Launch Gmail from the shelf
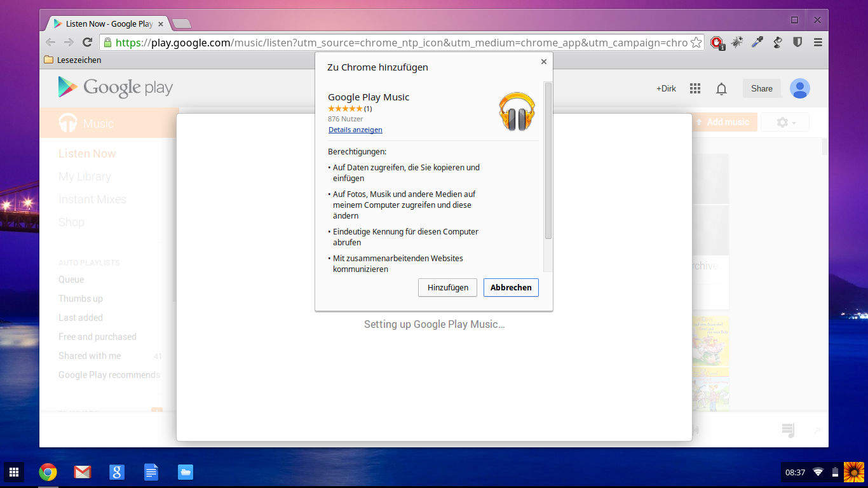The image size is (868, 488). click(82, 472)
